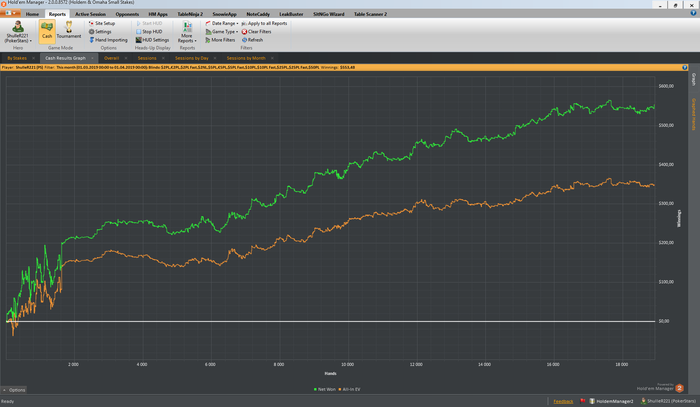Close the Sessions report tab
The width and height of the screenshot is (700, 407).
coord(163,58)
